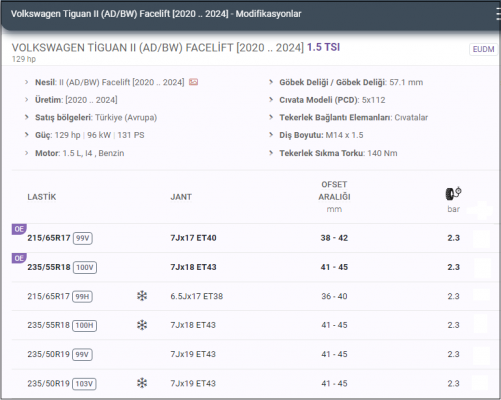Click the EUDM market tag

click(x=483, y=49)
